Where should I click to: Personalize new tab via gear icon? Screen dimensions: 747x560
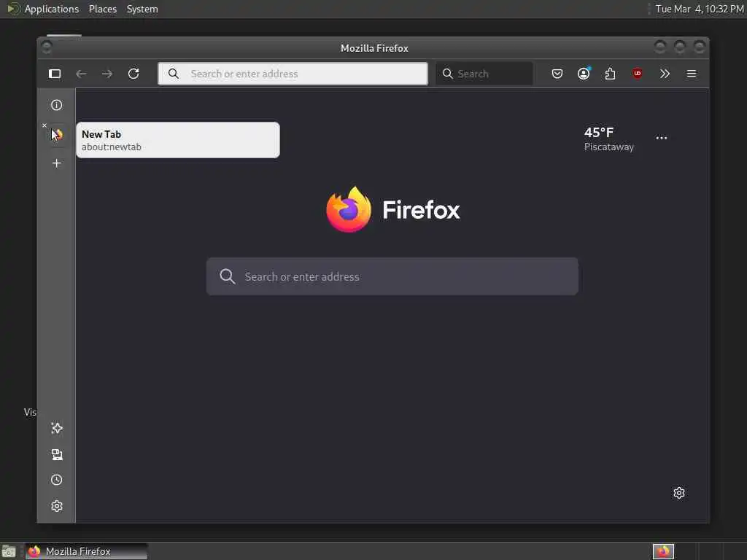(x=679, y=493)
